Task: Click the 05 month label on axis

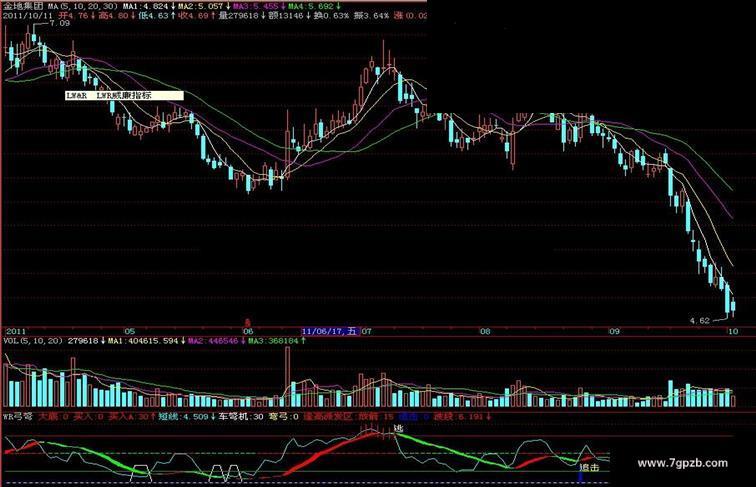Action: coord(129,331)
